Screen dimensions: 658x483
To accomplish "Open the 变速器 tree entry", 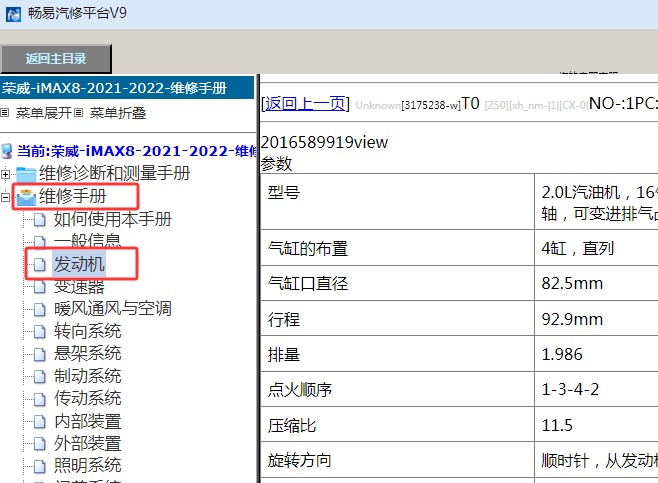I will (79, 287).
